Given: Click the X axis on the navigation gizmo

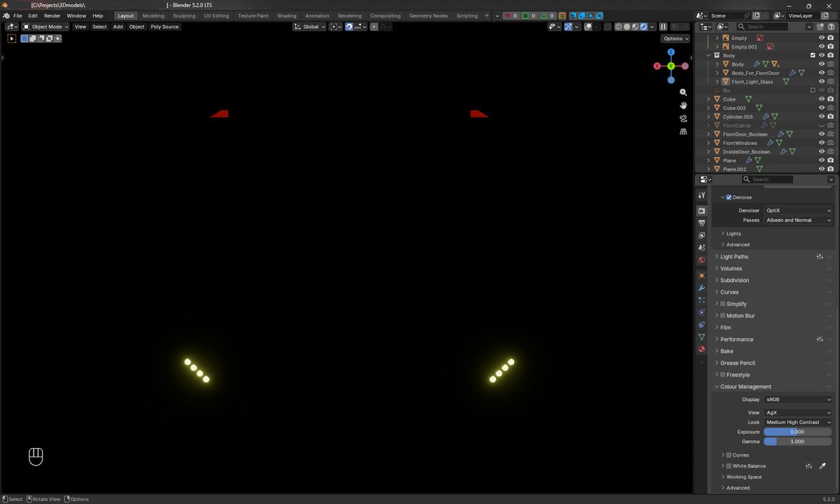Looking at the screenshot, I should point(657,66).
